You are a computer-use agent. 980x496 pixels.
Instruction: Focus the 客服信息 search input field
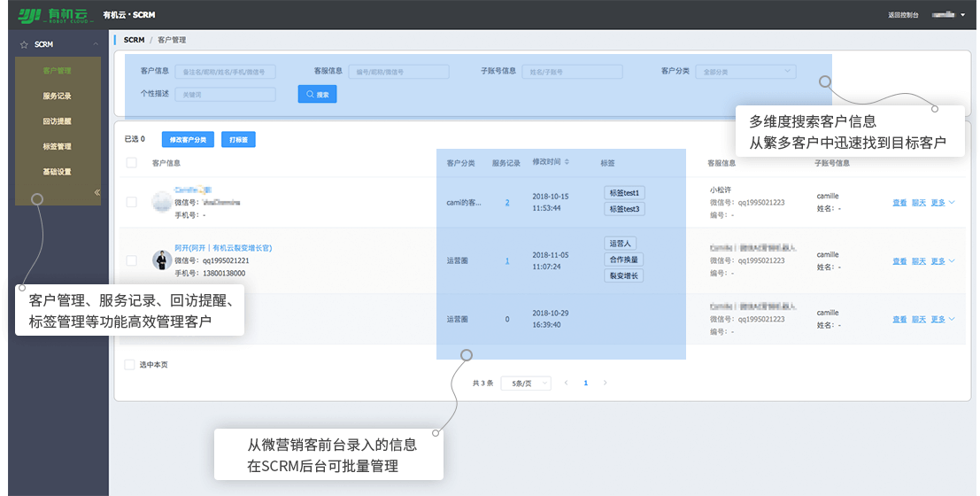click(x=398, y=72)
